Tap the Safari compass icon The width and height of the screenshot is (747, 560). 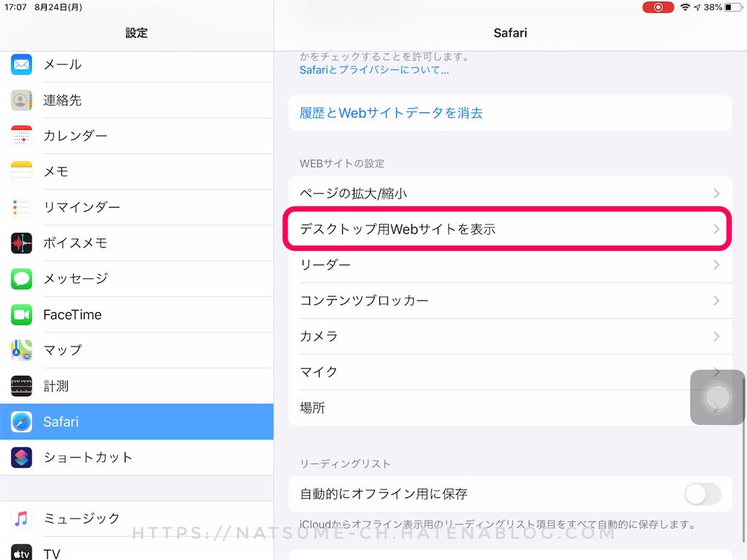(21, 421)
